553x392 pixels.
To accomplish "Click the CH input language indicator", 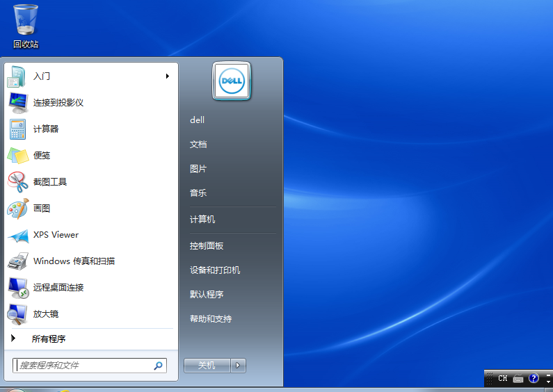I will pyautogui.click(x=502, y=378).
